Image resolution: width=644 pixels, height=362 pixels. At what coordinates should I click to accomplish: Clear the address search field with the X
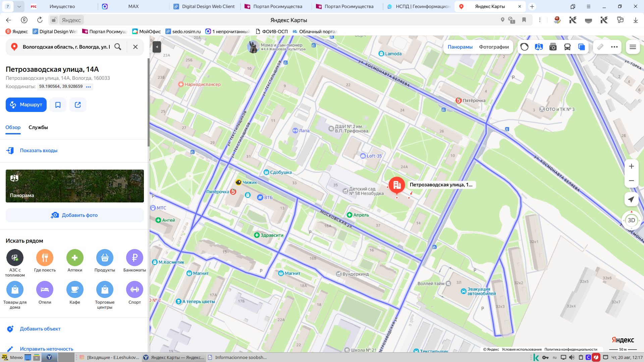(x=135, y=47)
